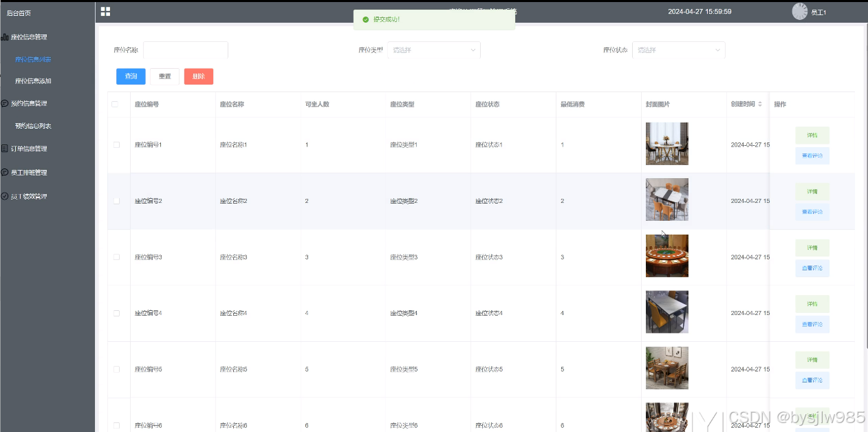Screen dimensions: 868x432
Task: Click the red 删除 button
Action: pyautogui.click(x=199, y=76)
